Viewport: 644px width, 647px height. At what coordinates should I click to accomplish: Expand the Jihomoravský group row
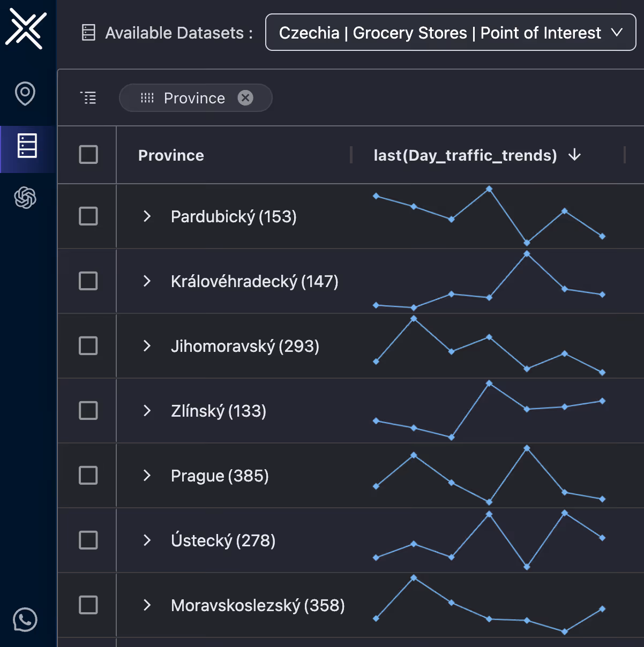(147, 346)
